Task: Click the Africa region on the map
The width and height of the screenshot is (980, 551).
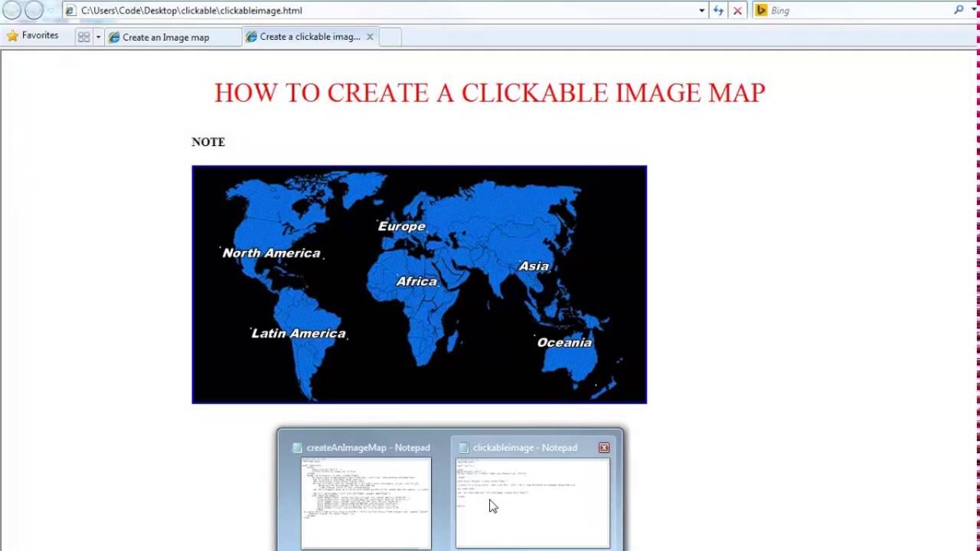Action: pyautogui.click(x=416, y=282)
